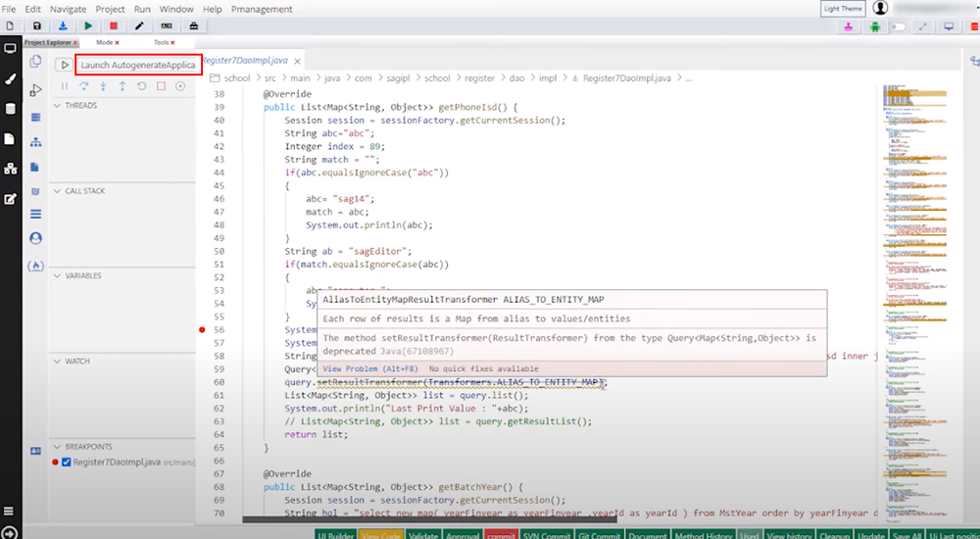Close the Register7DaoImpl.java editor tab
Screen dimensions: 980x539
298,62
